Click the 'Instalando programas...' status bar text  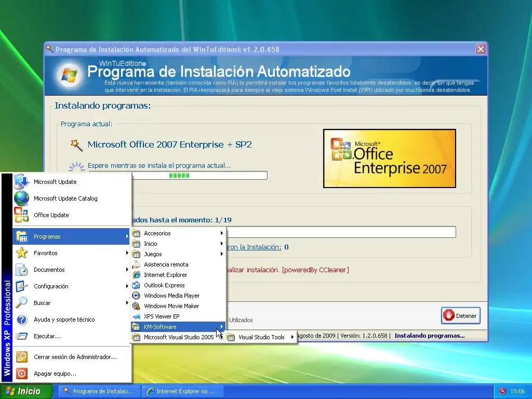click(430, 336)
